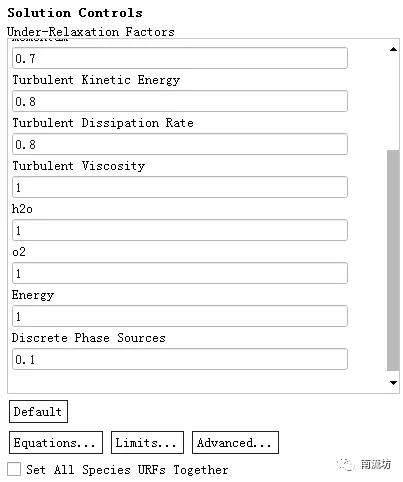Click the scroll up arrow in the list

393,49
